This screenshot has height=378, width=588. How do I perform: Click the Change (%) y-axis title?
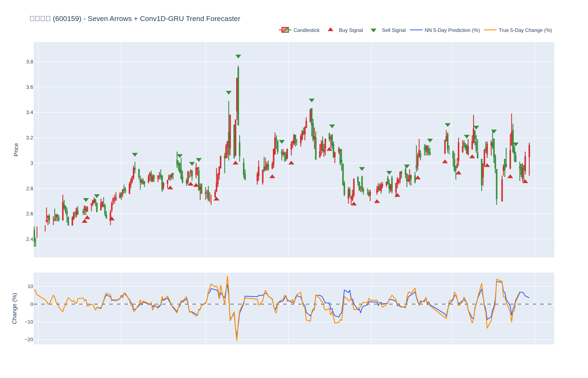pos(14,308)
